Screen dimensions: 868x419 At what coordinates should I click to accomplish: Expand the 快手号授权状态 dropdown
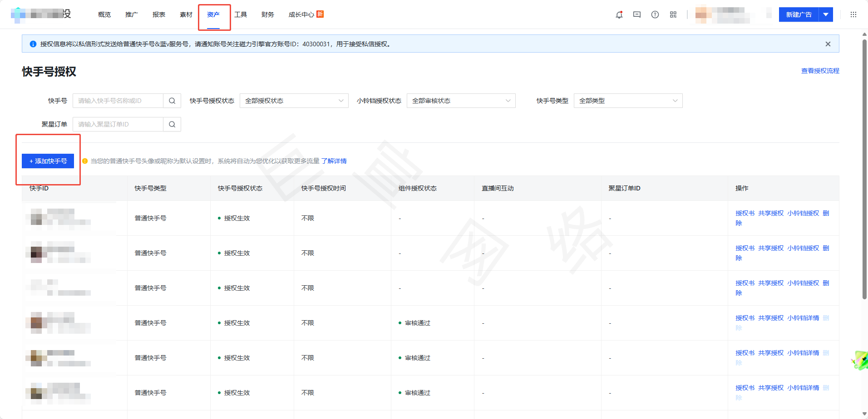pyautogui.click(x=294, y=101)
